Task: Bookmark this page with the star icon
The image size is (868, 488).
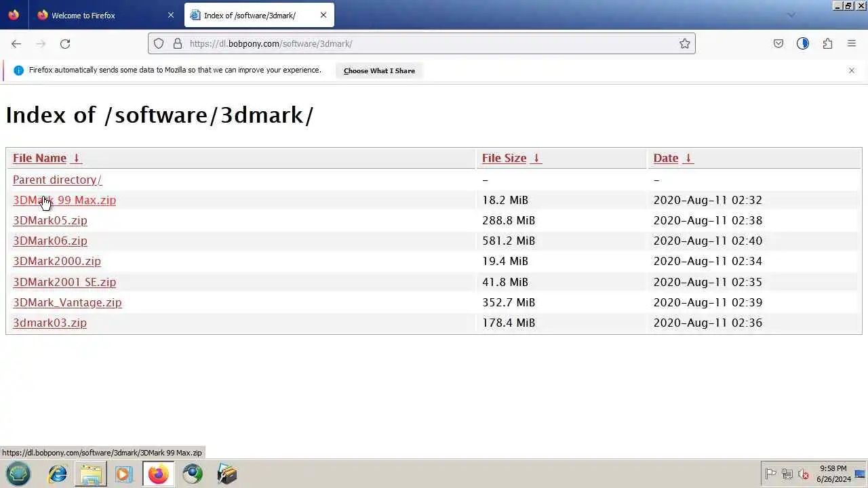Action: coord(685,43)
